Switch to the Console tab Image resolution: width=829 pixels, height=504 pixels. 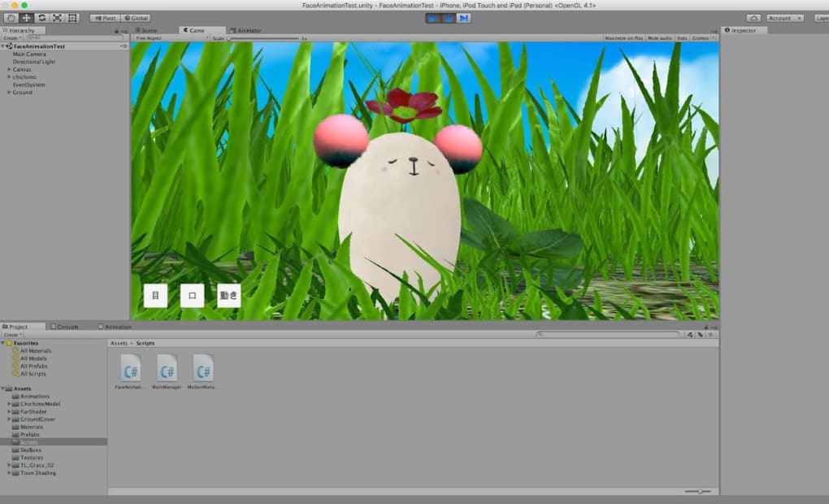[67, 327]
